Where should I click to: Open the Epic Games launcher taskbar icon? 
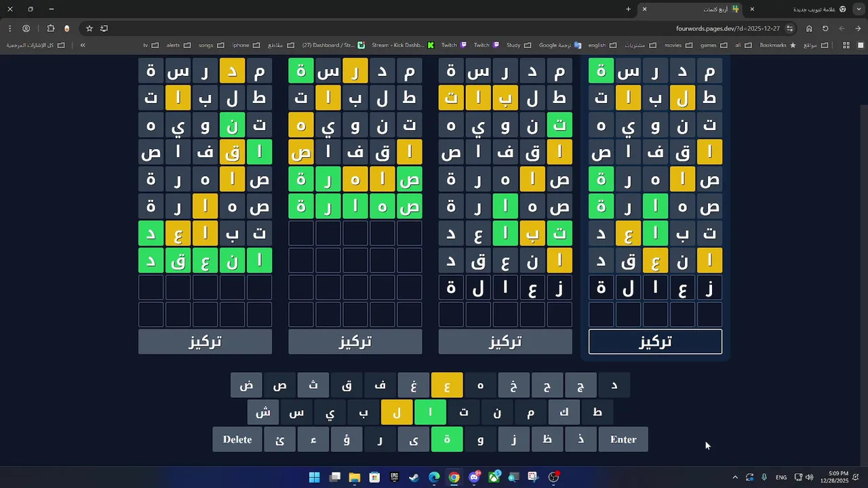pyautogui.click(x=394, y=477)
